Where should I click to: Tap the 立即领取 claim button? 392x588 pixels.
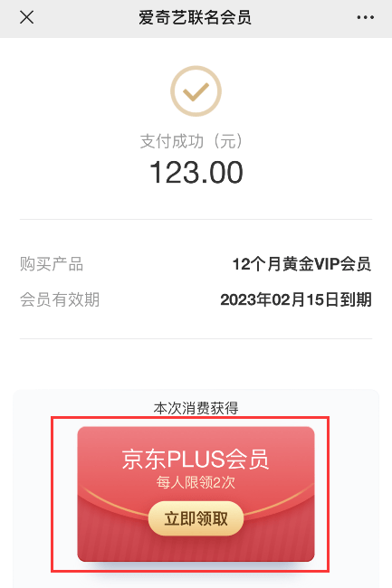pyautogui.click(x=196, y=518)
